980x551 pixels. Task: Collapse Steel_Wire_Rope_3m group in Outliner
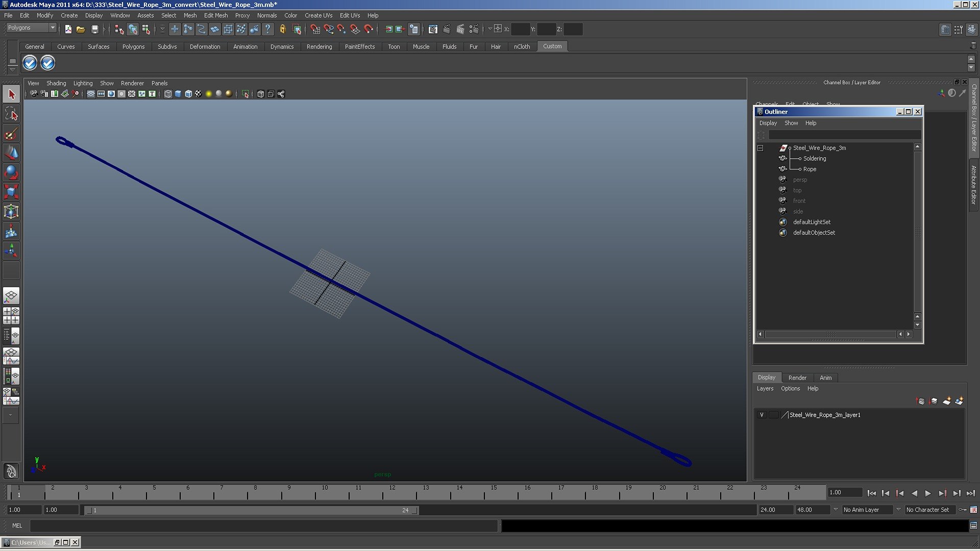tap(760, 148)
